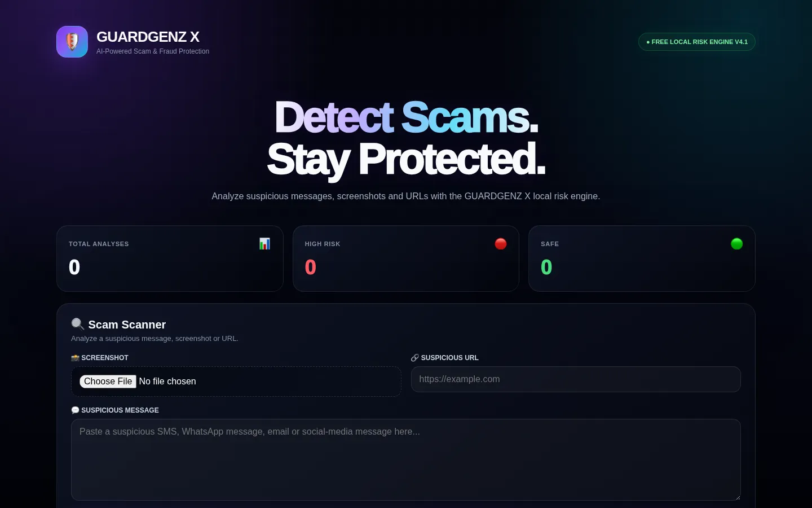
Task: Click the chain link icon beside SUSPICIOUS URL
Action: tap(415, 358)
